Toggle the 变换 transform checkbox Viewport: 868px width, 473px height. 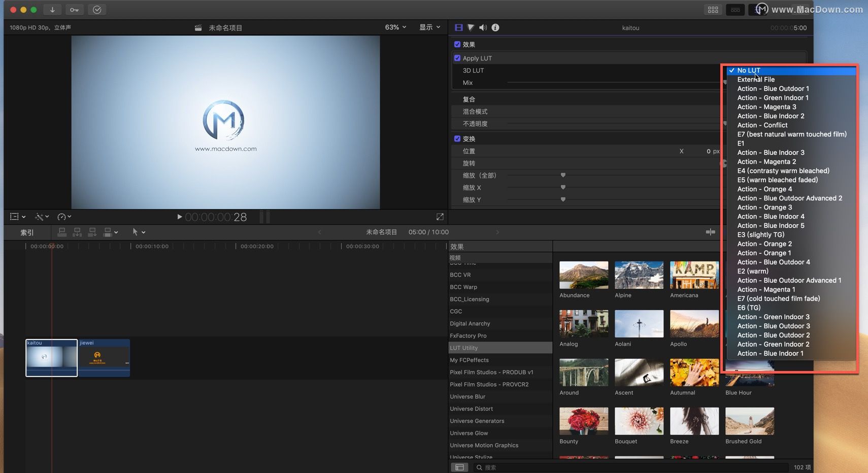pyautogui.click(x=457, y=139)
